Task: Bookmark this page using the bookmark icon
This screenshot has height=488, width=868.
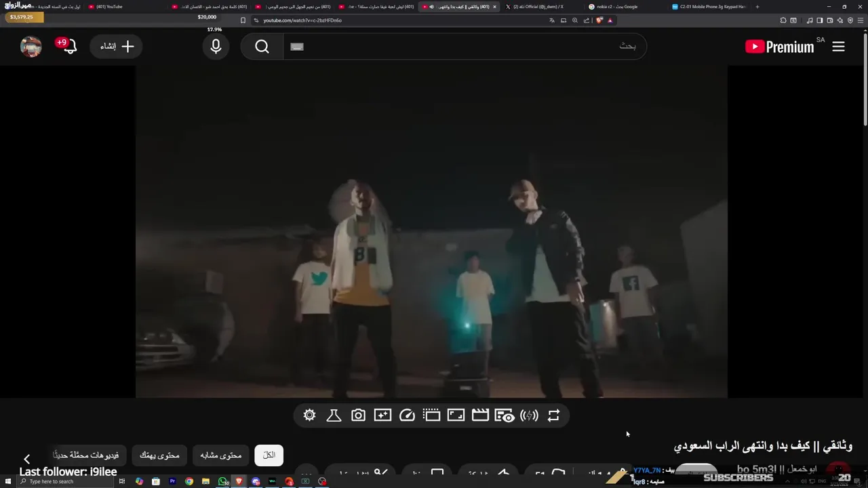Action: (243, 20)
